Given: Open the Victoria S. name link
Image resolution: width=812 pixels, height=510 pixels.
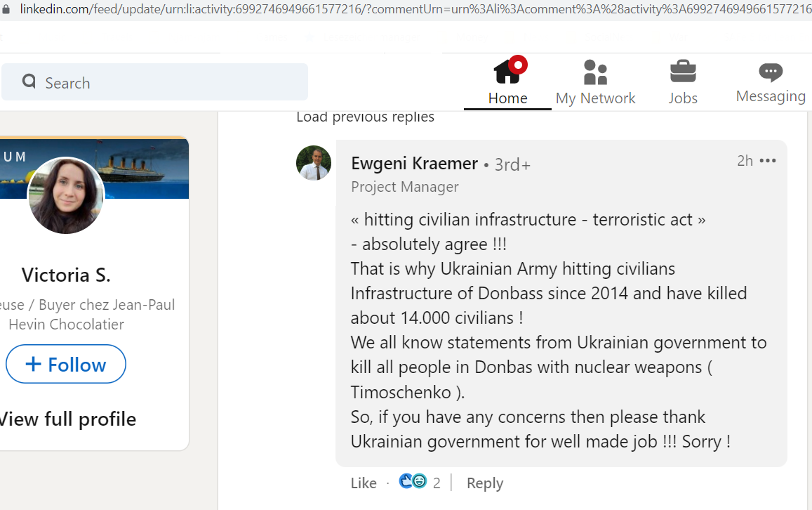Looking at the screenshot, I should (66, 275).
